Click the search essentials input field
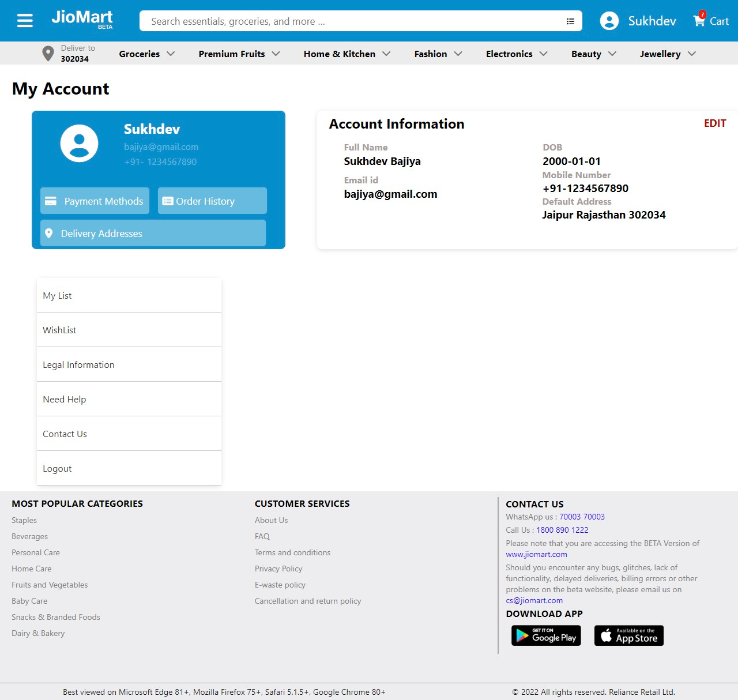738x700 pixels. coord(352,21)
